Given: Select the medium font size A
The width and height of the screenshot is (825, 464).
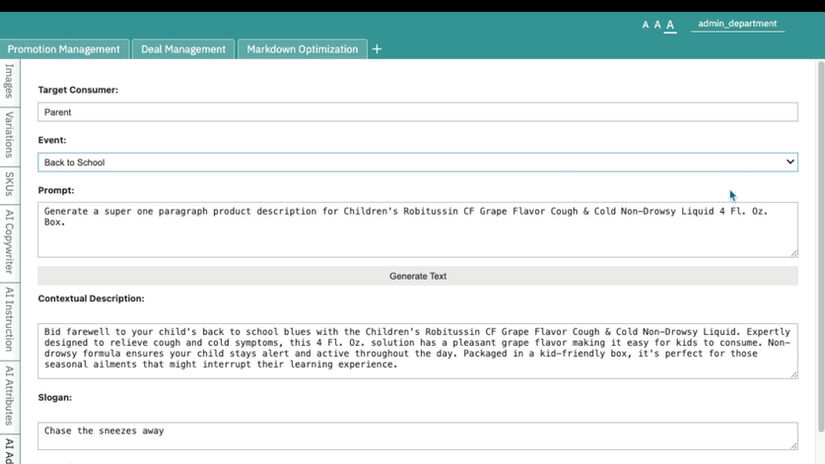Looking at the screenshot, I should click(x=657, y=25).
